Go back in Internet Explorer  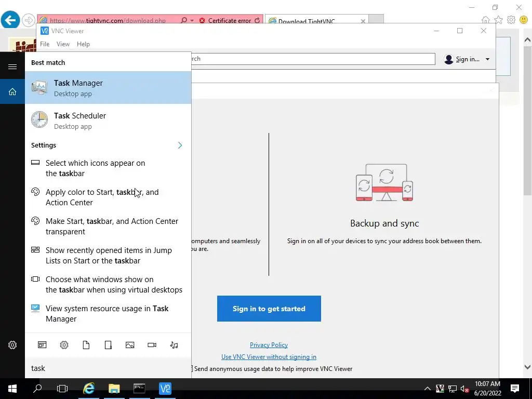(10, 20)
